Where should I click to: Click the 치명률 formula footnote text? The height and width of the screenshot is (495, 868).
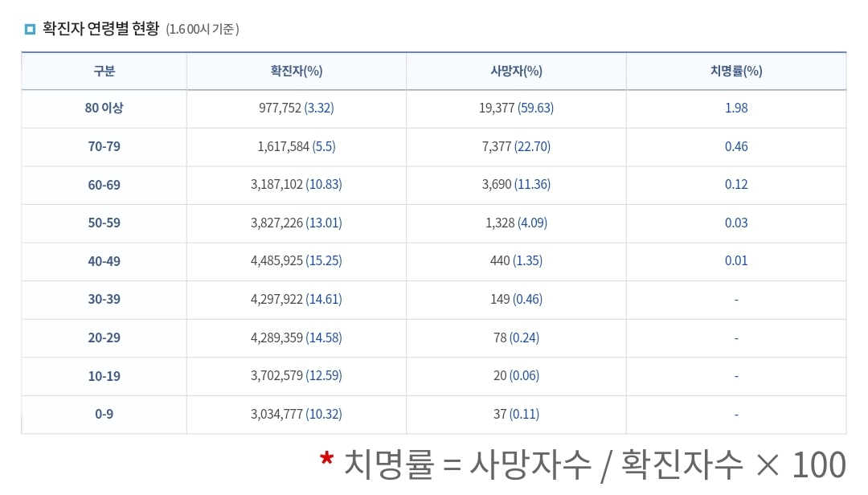pyautogui.click(x=595, y=464)
